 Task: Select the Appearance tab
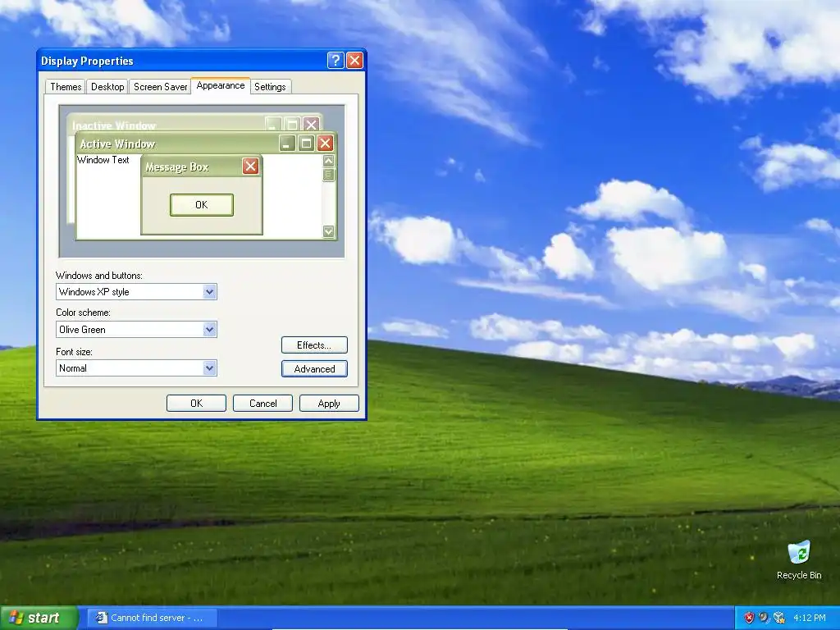click(x=220, y=85)
